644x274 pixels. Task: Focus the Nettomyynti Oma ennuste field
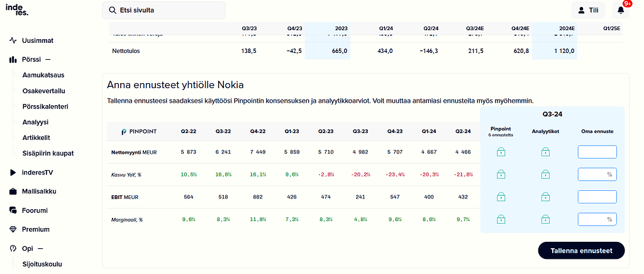pos(597,152)
